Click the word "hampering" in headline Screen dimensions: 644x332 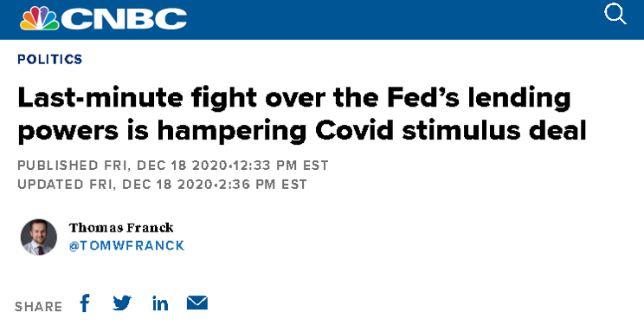[232, 131]
